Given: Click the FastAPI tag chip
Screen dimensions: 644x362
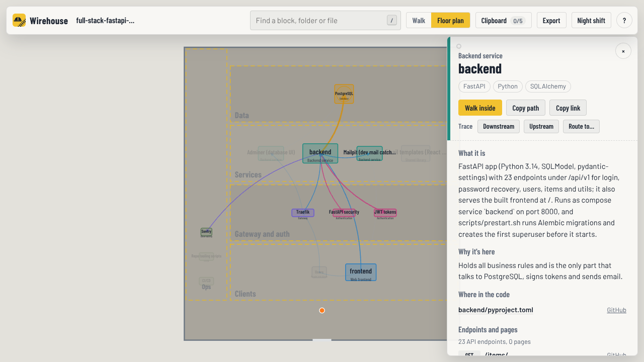Looking at the screenshot, I should [x=474, y=86].
